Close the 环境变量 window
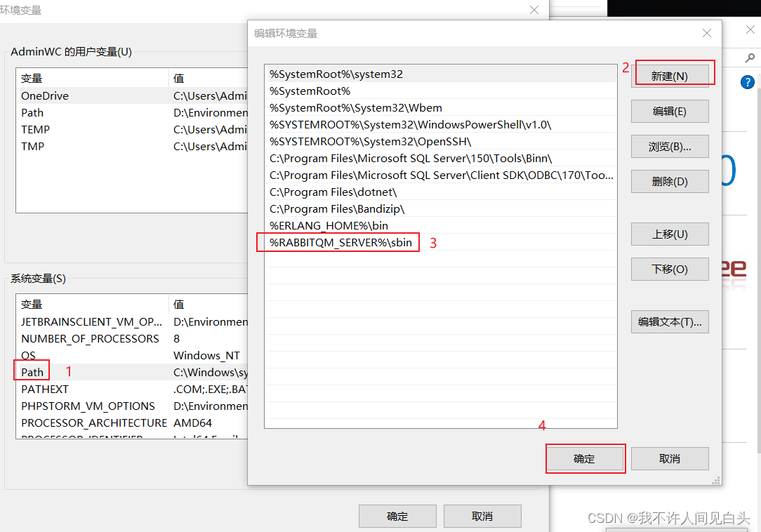Screen dimensions: 761x532 click(534, 10)
